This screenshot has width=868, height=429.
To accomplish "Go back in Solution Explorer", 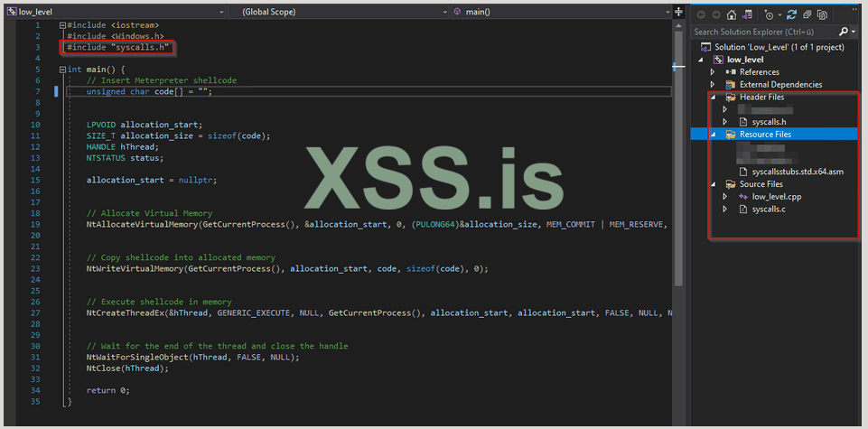I will pyautogui.click(x=702, y=15).
